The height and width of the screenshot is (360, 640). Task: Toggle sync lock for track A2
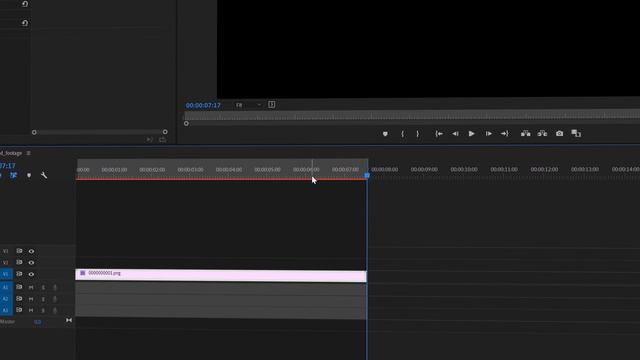pyautogui.click(x=19, y=299)
